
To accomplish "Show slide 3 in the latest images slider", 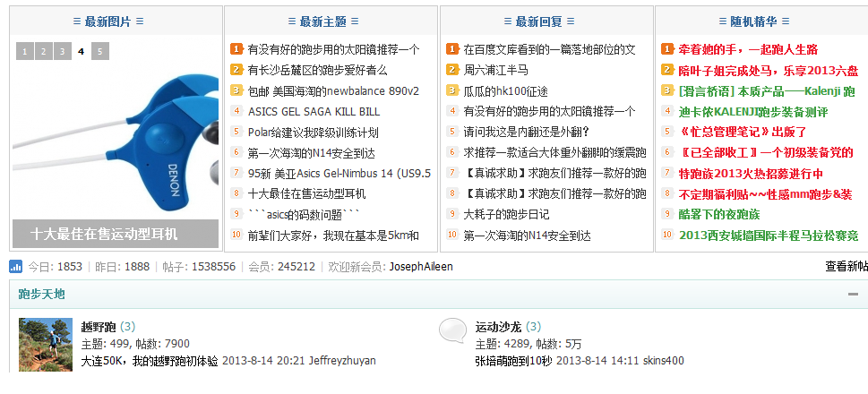I will (x=63, y=51).
